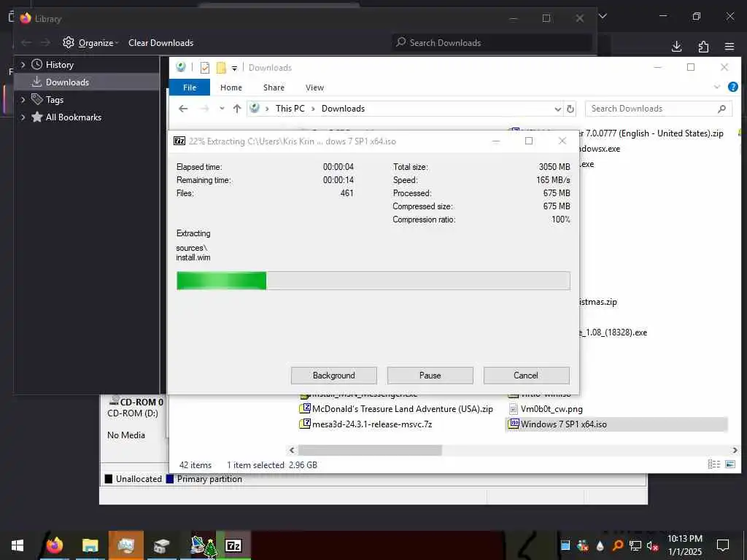
Task: Click the network tray icon
Action: tap(635, 545)
